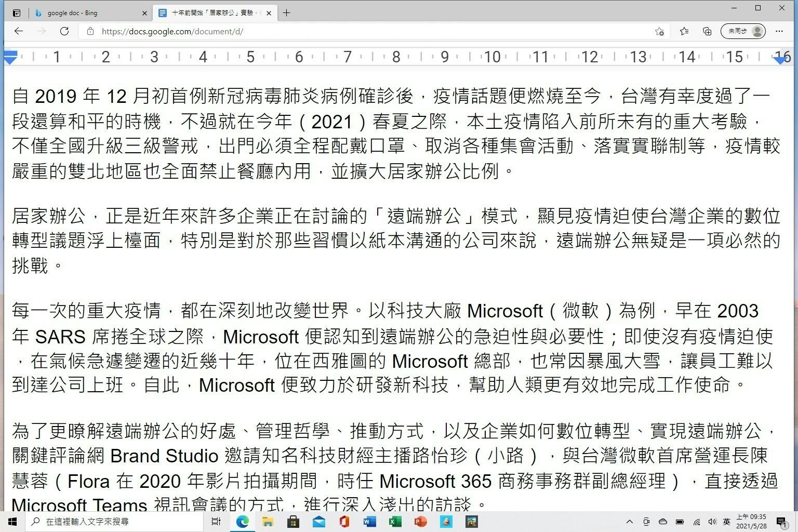The height and width of the screenshot is (532, 798).
Task: Open Task View on the taskbar
Action: click(x=216, y=521)
